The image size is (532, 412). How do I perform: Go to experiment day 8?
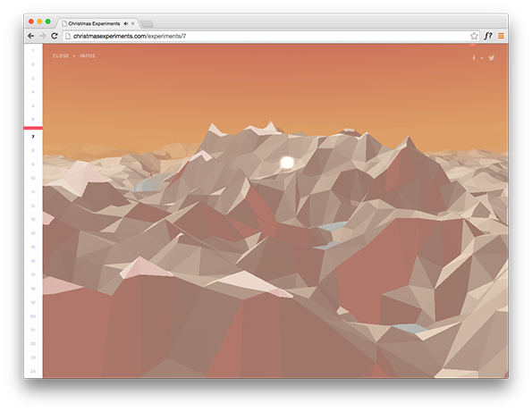pyautogui.click(x=33, y=150)
